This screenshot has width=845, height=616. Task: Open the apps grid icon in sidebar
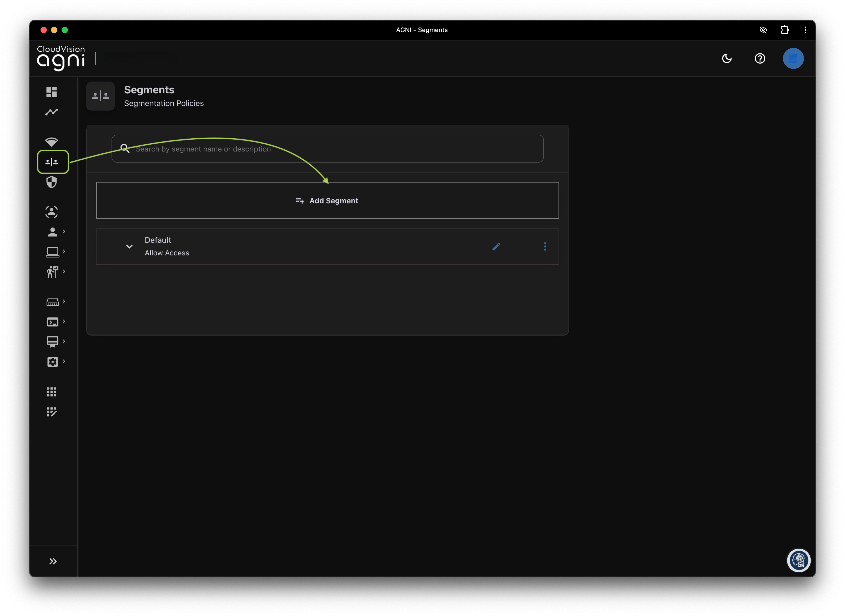pyautogui.click(x=52, y=392)
